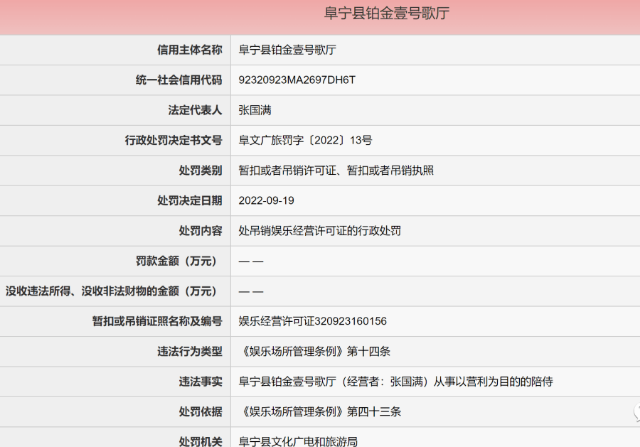Click the 罚款金额（万元） row label
640x447 pixels.
175,261
